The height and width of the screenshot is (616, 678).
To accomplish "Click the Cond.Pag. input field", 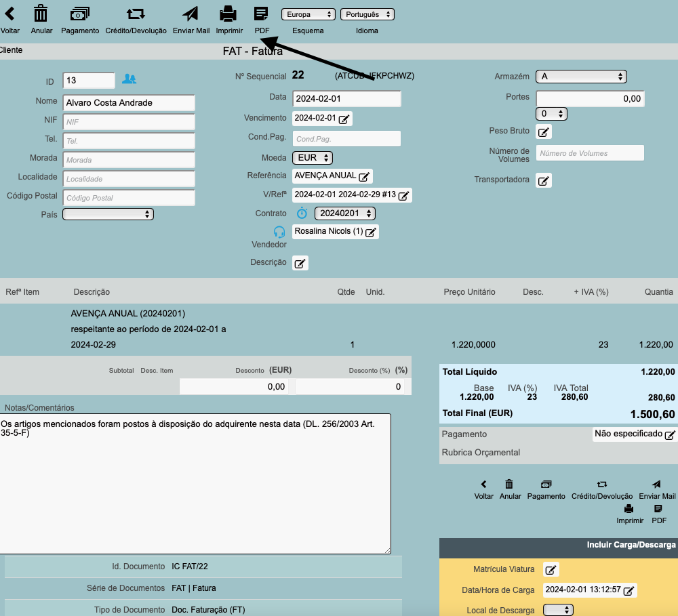I will 346,139.
